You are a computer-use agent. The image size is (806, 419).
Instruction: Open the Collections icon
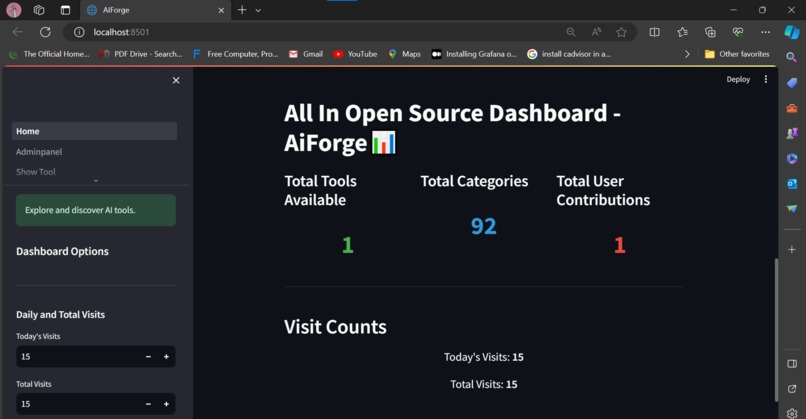[710, 32]
